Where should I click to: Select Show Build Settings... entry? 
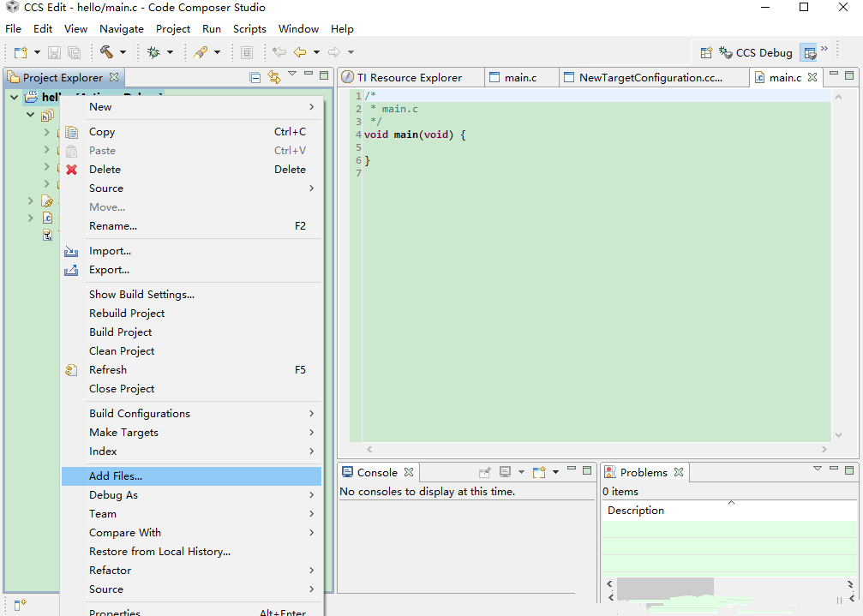(191, 294)
